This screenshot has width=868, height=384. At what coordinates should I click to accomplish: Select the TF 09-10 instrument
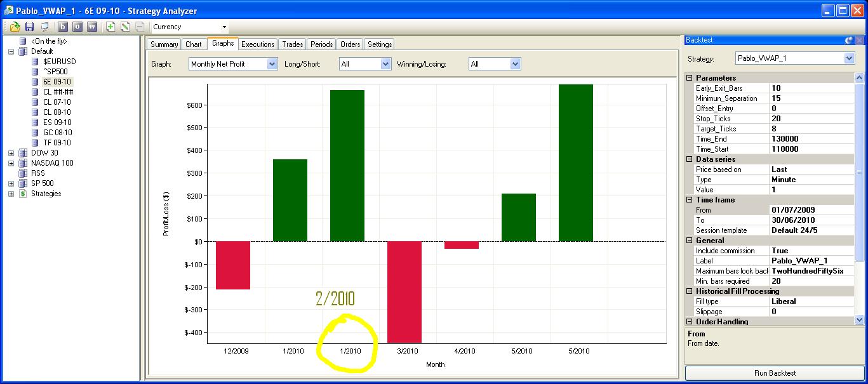[57, 143]
